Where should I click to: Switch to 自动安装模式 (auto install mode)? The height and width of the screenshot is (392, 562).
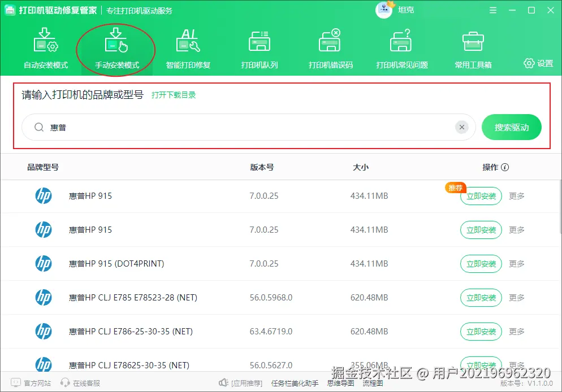[46, 49]
